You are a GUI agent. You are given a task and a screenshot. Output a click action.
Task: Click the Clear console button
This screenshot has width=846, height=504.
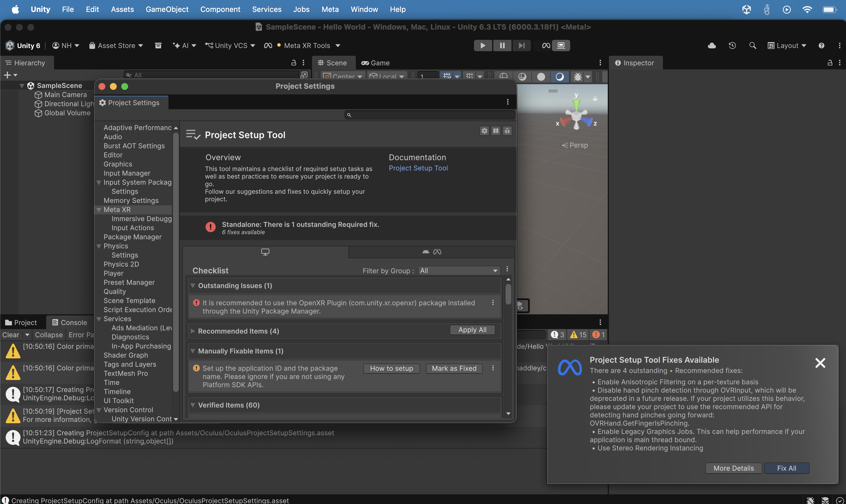tap(11, 334)
